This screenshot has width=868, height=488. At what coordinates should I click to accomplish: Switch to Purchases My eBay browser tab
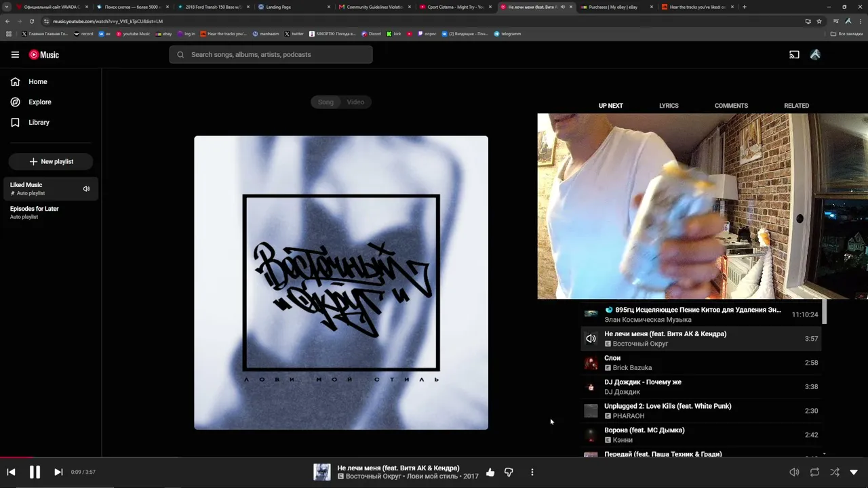pos(616,7)
